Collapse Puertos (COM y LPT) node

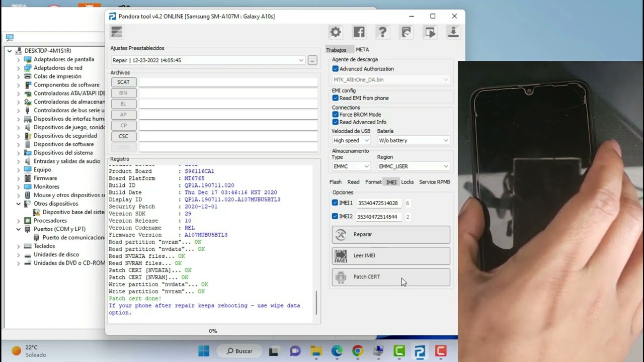[19, 229]
